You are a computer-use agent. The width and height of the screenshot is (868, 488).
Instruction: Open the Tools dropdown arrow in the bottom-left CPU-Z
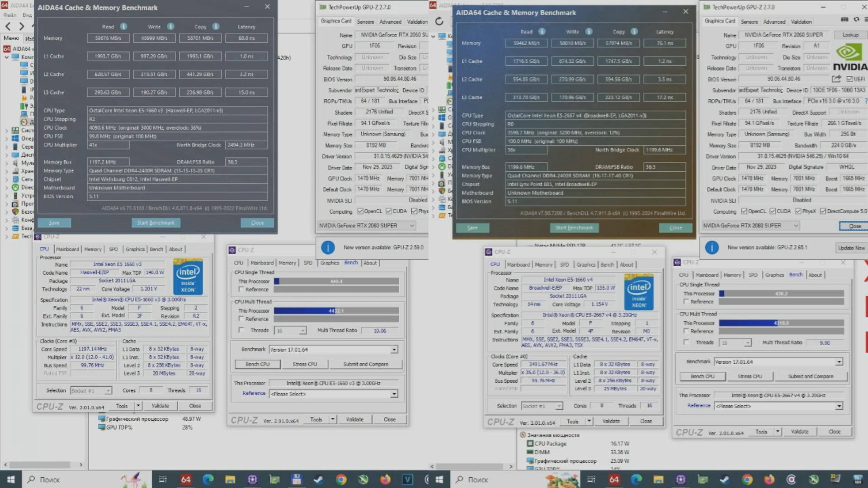point(138,406)
